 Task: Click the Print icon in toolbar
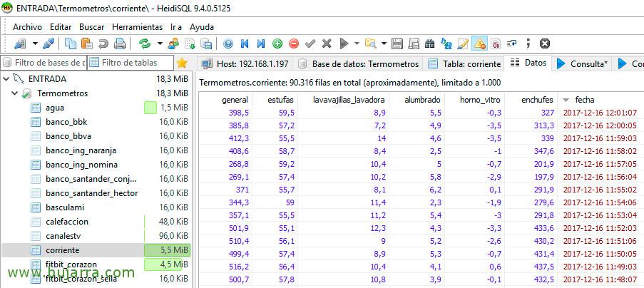pos(121,43)
